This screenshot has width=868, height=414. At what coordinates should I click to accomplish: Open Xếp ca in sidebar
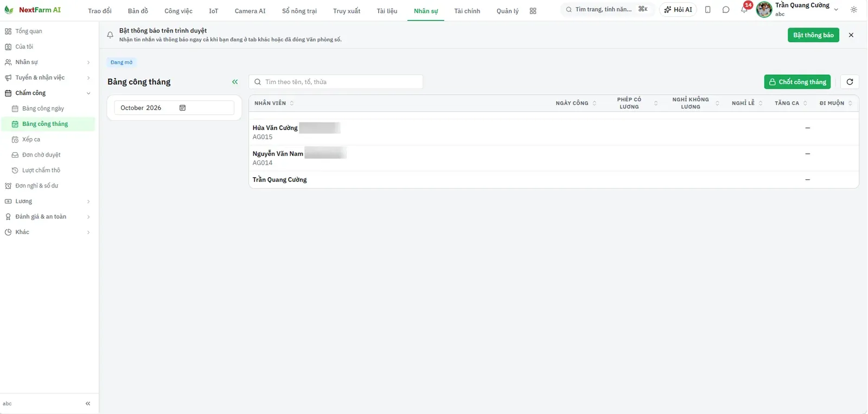[x=48, y=139]
